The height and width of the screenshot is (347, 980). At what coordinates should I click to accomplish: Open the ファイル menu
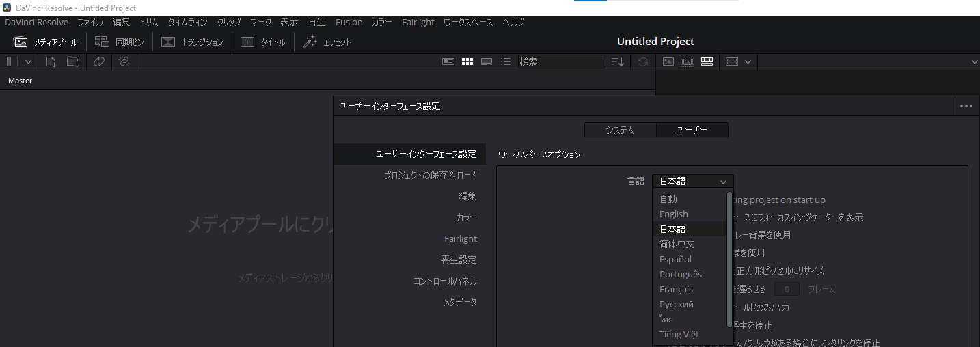(x=90, y=22)
